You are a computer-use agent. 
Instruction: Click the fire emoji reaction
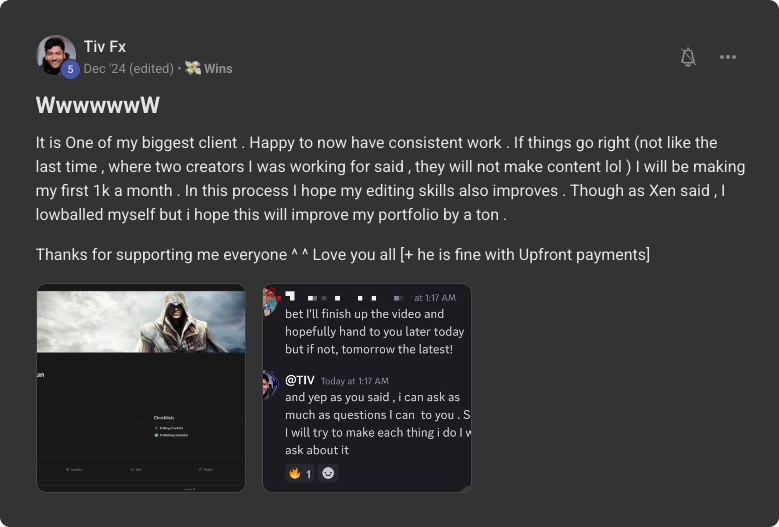[x=299, y=473]
